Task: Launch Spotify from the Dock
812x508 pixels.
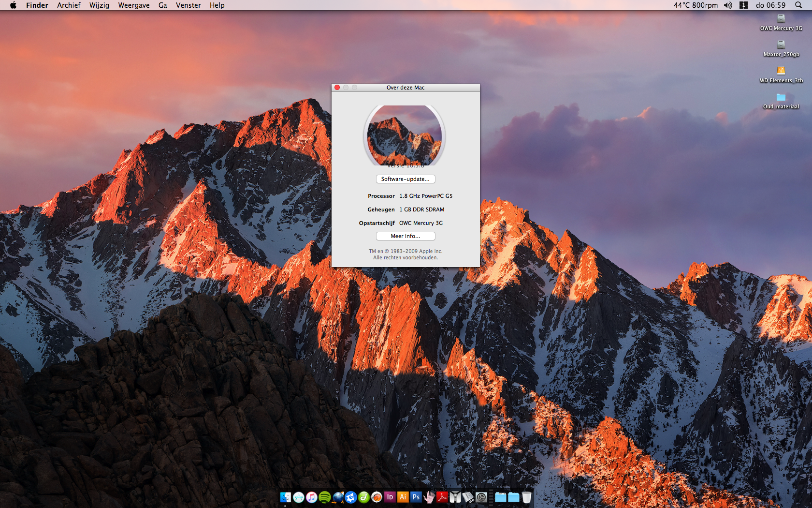Action: tap(325, 497)
